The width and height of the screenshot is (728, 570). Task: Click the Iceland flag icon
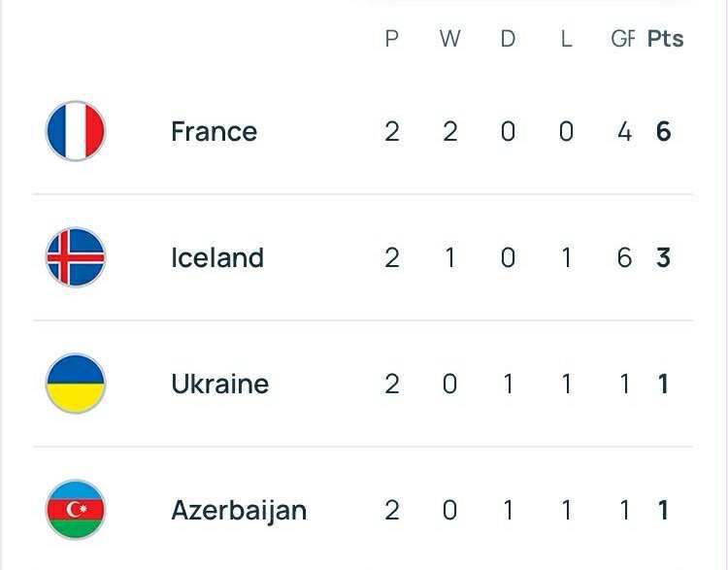[76, 257]
